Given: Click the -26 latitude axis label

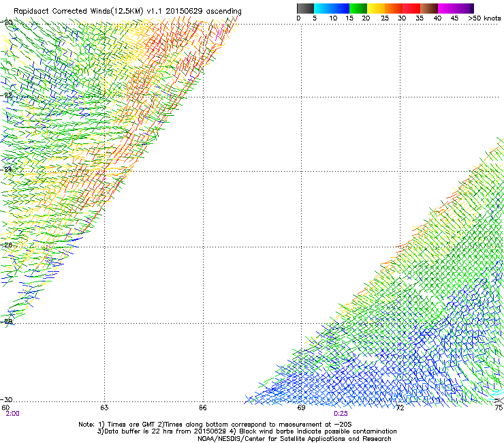Looking at the screenshot, I should 6,245.
